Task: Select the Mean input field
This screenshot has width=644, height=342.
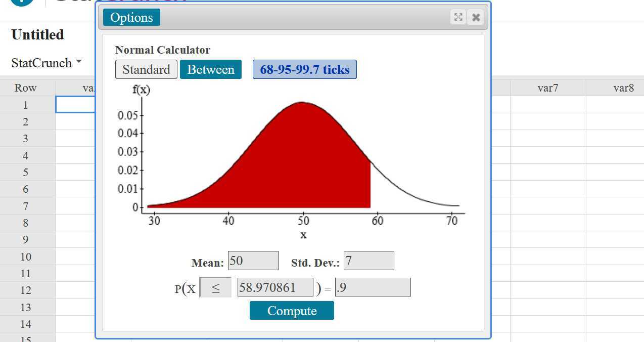Action: coord(253,260)
